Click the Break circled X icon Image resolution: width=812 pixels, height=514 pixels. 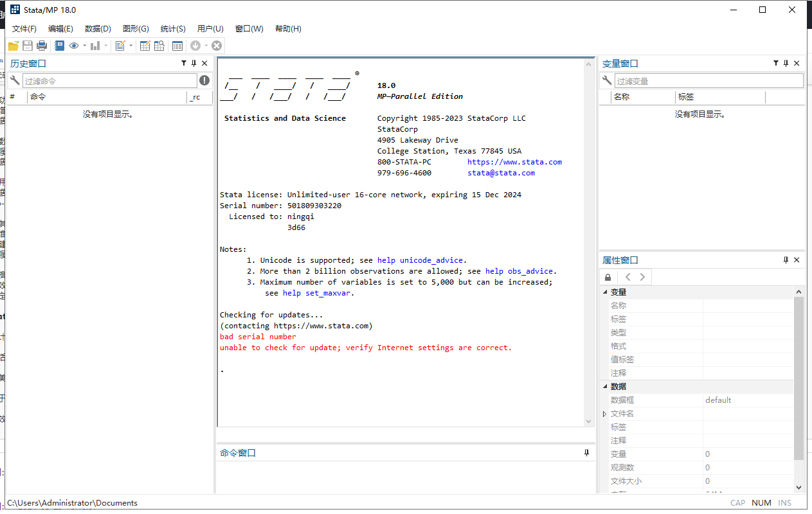pos(217,46)
